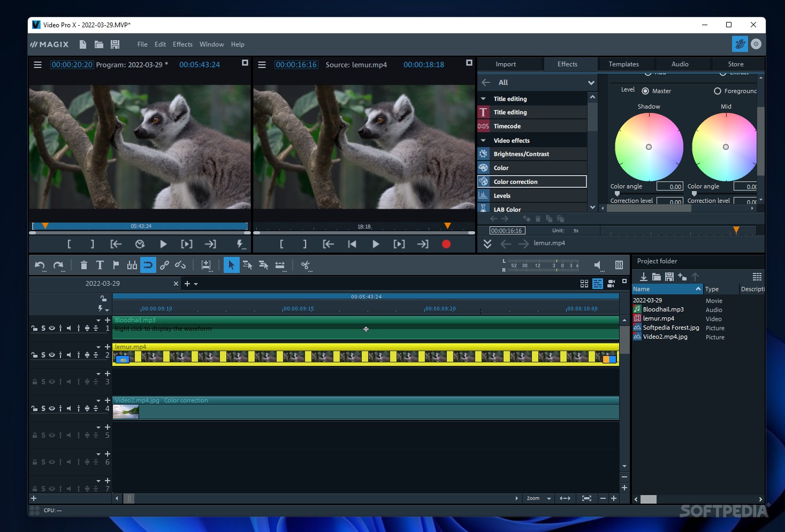This screenshot has width=785, height=532.
Task: Expand the All effects category dropdown
Action: (591, 82)
